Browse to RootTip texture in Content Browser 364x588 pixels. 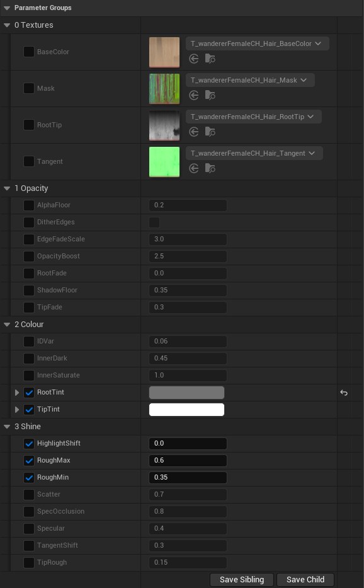coord(210,132)
